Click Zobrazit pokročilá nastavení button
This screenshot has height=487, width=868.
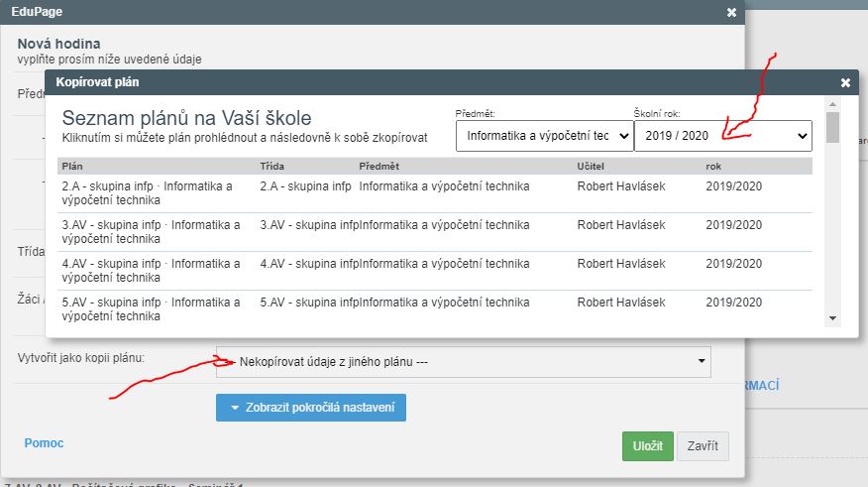pyautogui.click(x=311, y=408)
